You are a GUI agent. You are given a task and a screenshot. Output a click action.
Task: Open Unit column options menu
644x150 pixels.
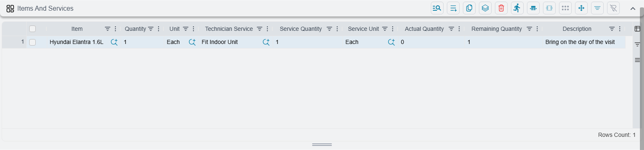click(x=193, y=29)
